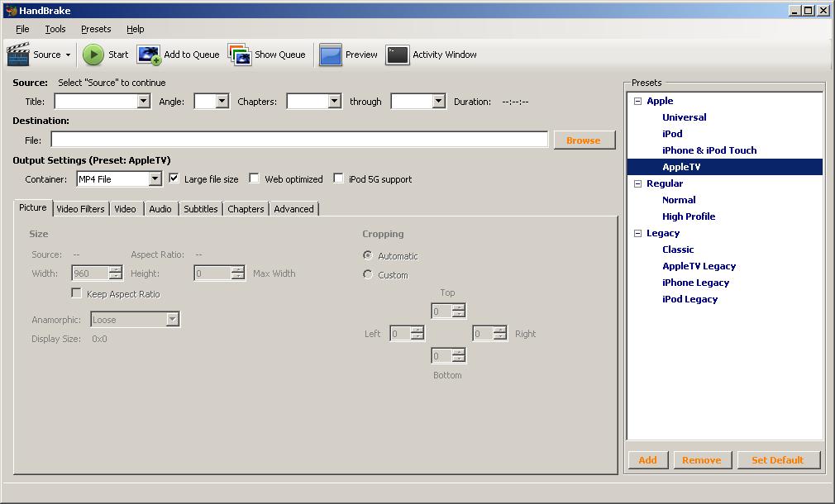Switch to the Audio tab
Image resolution: width=835 pixels, height=504 pixels.
(x=160, y=209)
